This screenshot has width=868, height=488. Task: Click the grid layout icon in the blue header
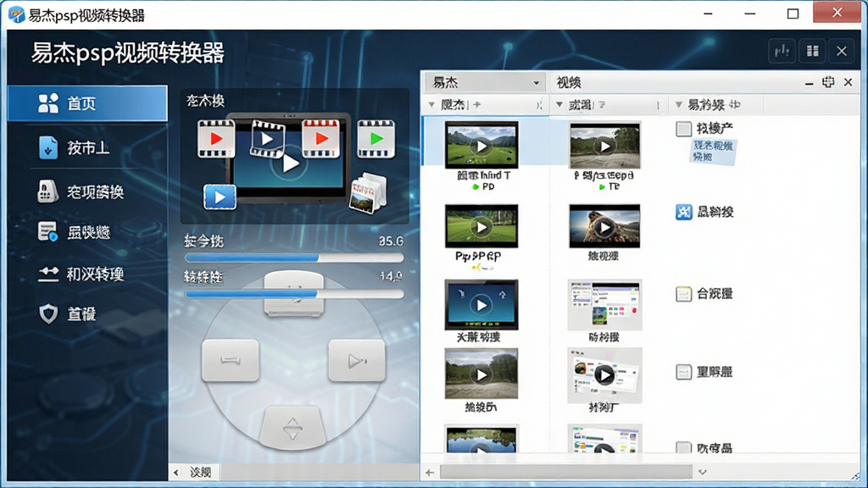(x=812, y=52)
